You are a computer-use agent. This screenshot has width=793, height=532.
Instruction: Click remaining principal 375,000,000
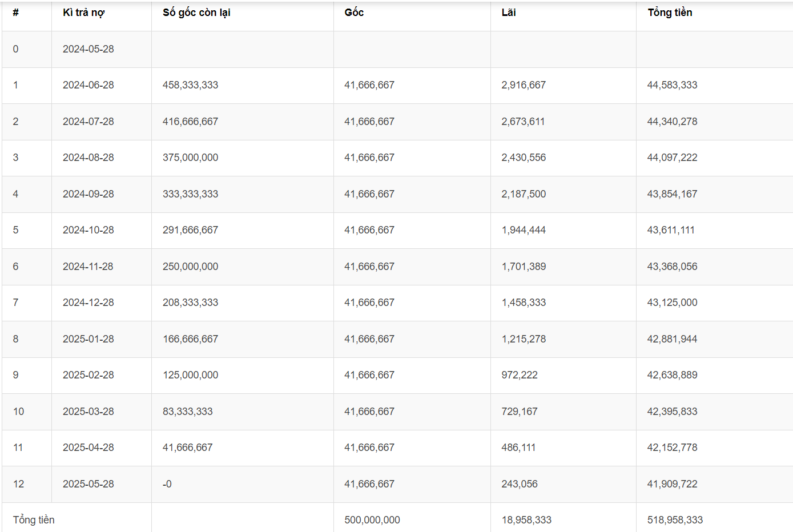pos(191,158)
